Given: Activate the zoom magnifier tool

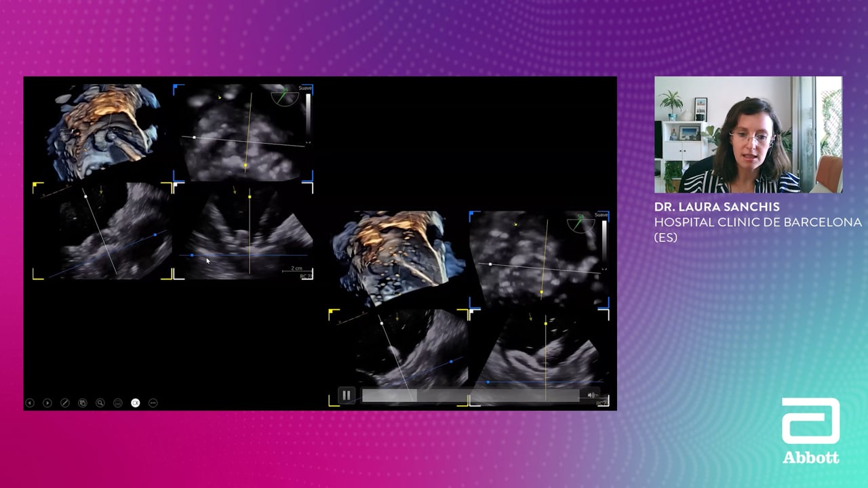Looking at the screenshot, I should [x=100, y=403].
